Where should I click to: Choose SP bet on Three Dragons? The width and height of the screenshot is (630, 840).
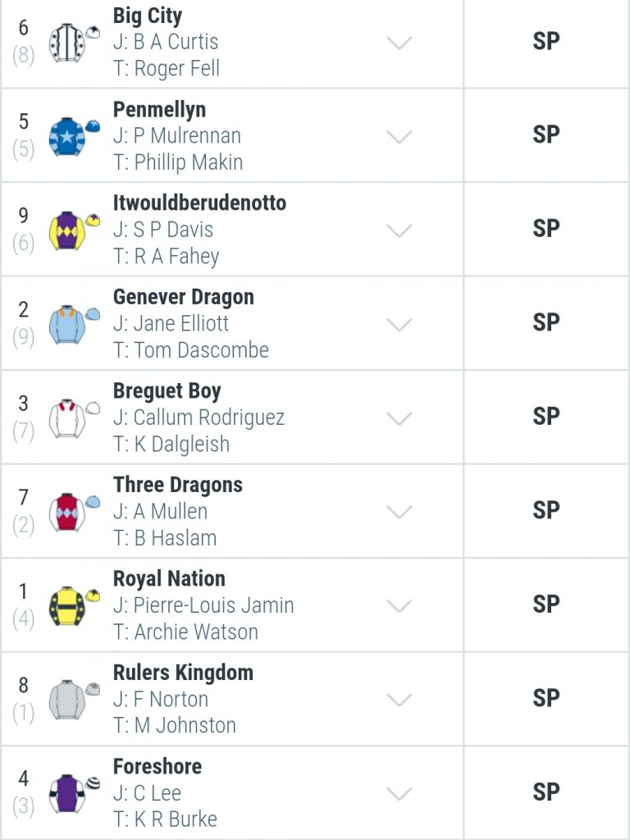tap(546, 510)
